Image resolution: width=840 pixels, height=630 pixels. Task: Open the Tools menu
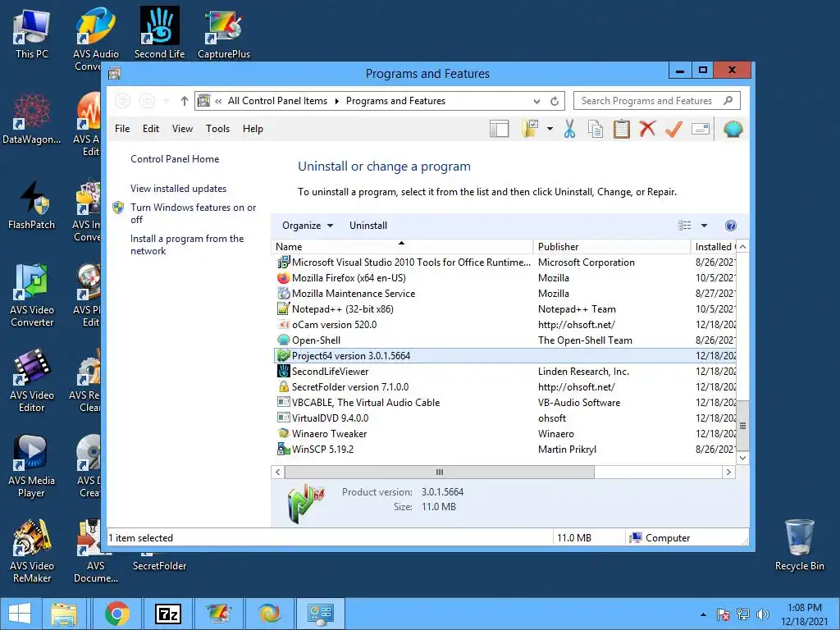[x=217, y=129]
